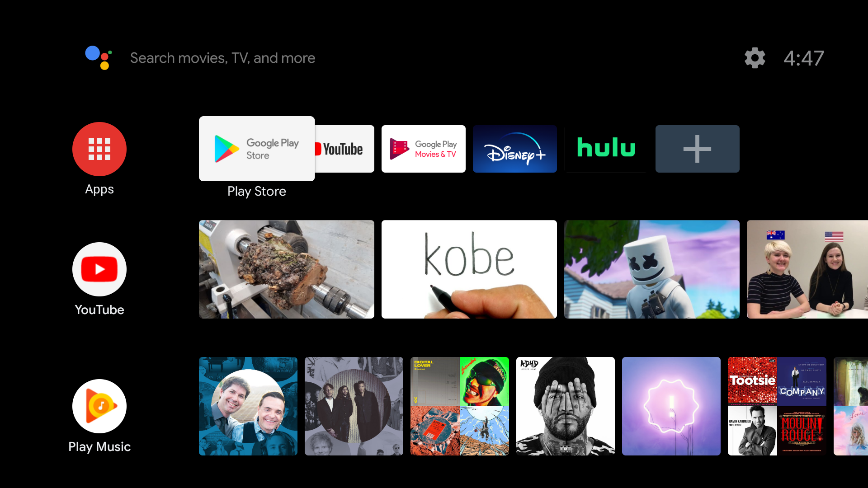Open Hulu streaming app

click(606, 149)
